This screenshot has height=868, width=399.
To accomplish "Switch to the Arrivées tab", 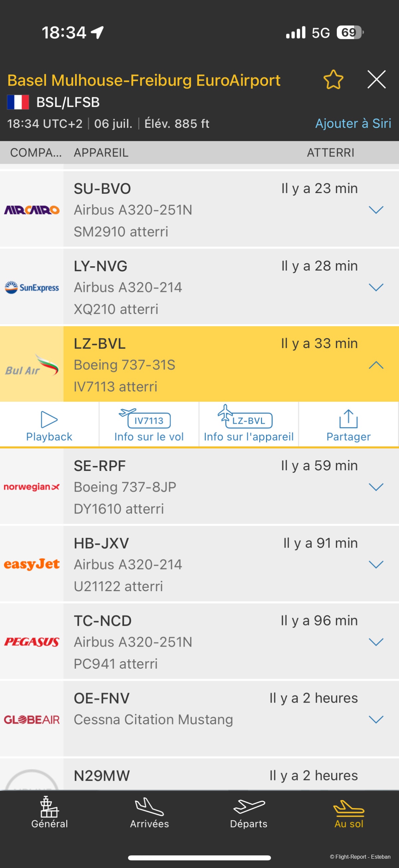I will (x=149, y=813).
